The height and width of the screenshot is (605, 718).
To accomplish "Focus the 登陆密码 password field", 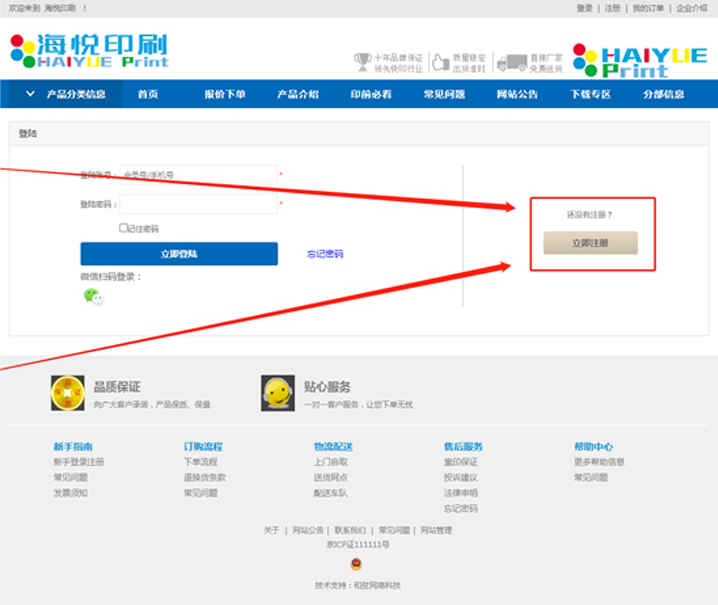I will click(198, 204).
